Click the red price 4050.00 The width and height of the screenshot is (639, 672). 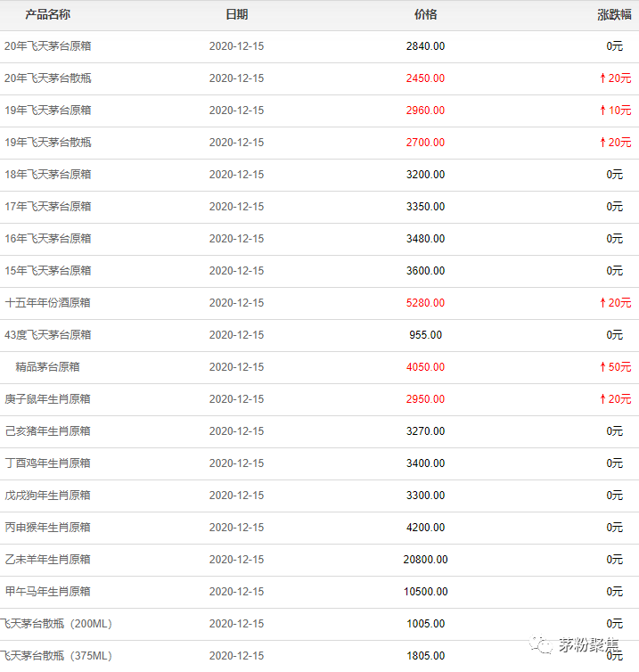click(x=426, y=367)
